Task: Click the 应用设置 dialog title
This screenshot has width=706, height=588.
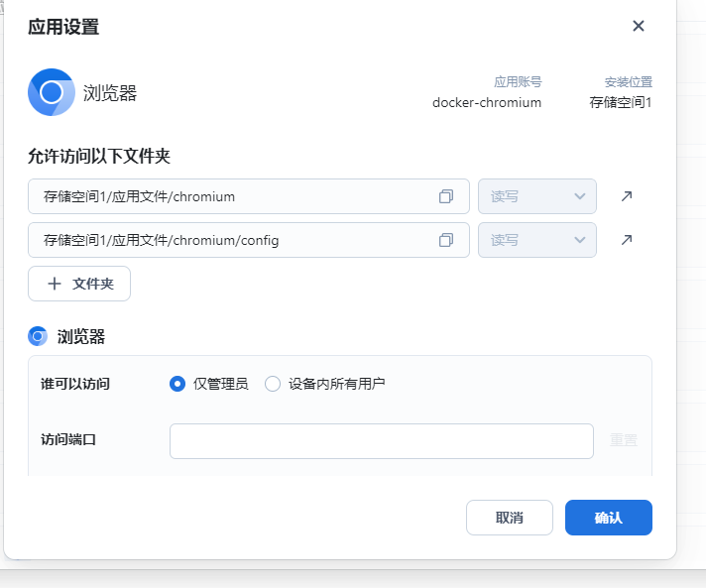Action: click(63, 27)
